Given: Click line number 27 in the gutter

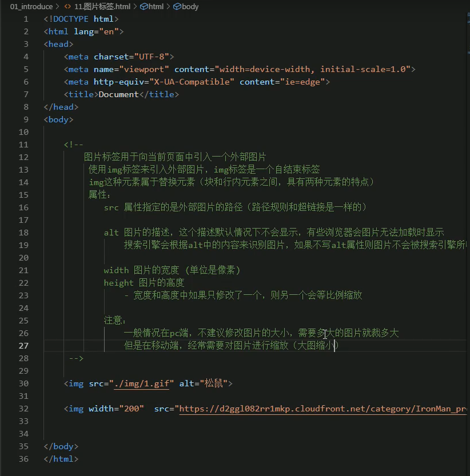Looking at the screenshot, I should (x=23, y=346).
